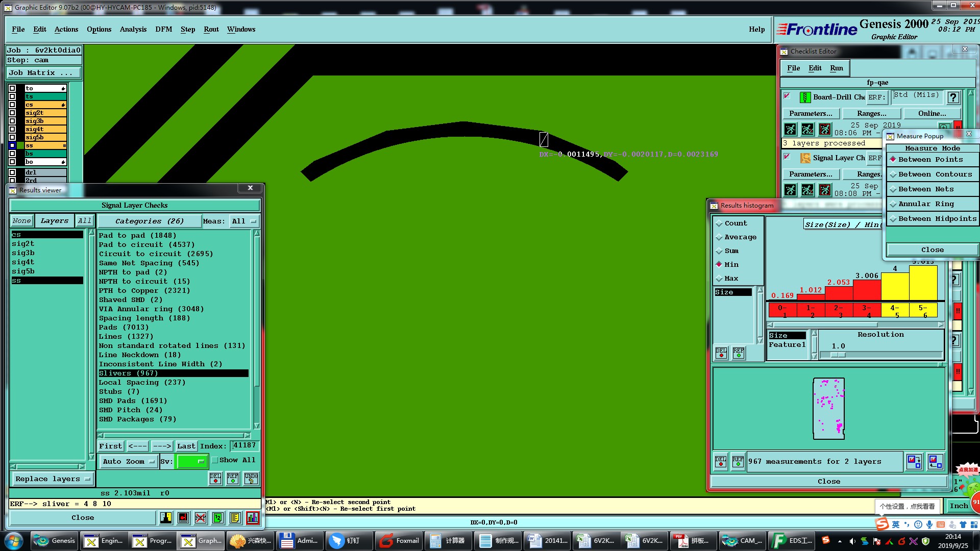980x551 pixels.
Task: Click the histogram chart icon in Results viewer
Action: coord(252,518)
